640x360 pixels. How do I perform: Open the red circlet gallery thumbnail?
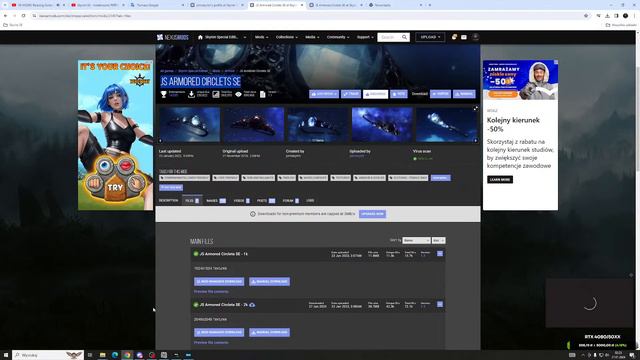pos(253,124)
